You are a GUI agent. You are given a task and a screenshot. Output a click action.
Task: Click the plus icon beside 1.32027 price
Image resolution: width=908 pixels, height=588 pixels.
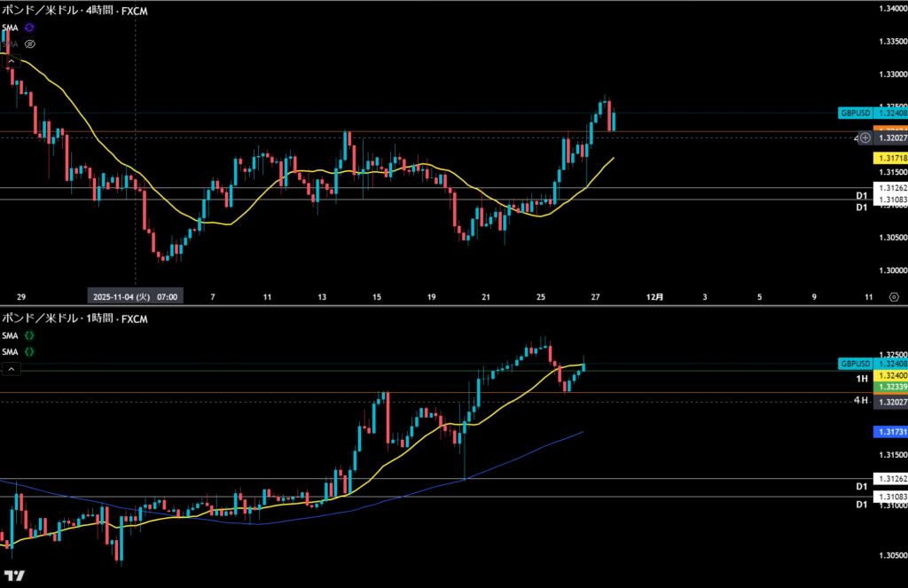(865, 137)
